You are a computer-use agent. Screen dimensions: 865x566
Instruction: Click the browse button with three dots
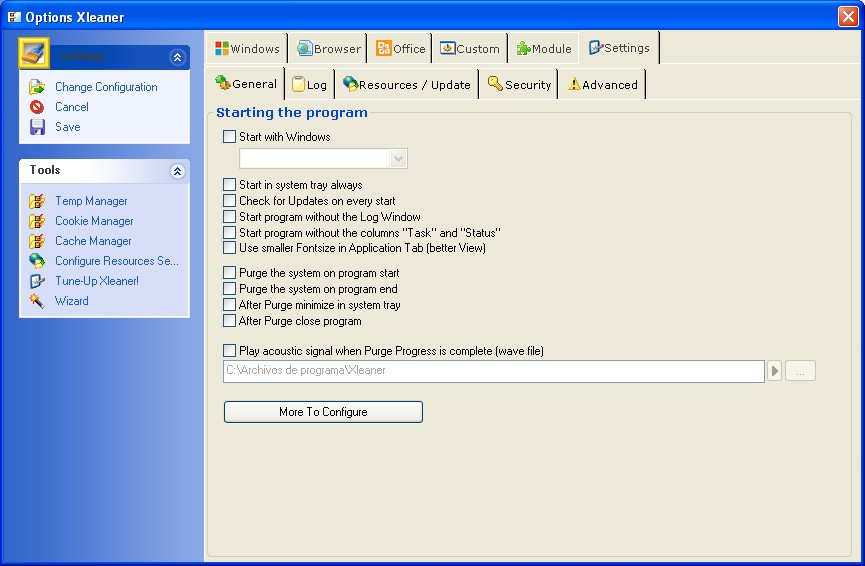pyautogui.click(x=800, y=371)
